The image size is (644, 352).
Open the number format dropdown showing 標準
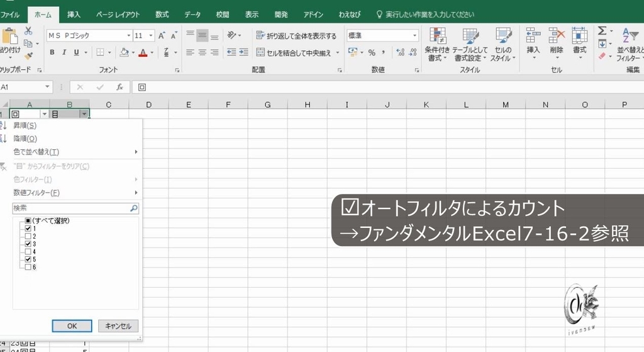(x=414, y=36)
